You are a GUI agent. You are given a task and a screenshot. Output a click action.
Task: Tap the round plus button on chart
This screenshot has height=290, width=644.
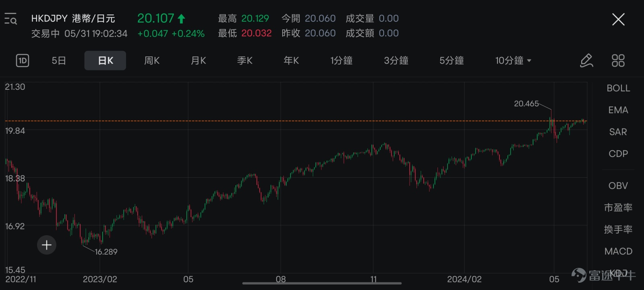point(47,245)
